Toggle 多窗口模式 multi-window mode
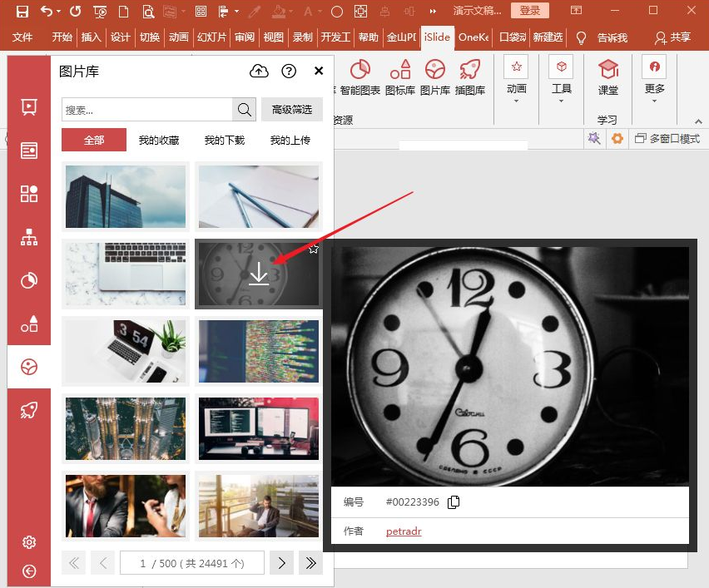The height and width of the screenshot is (588, 709). click(x=667, y=139)
